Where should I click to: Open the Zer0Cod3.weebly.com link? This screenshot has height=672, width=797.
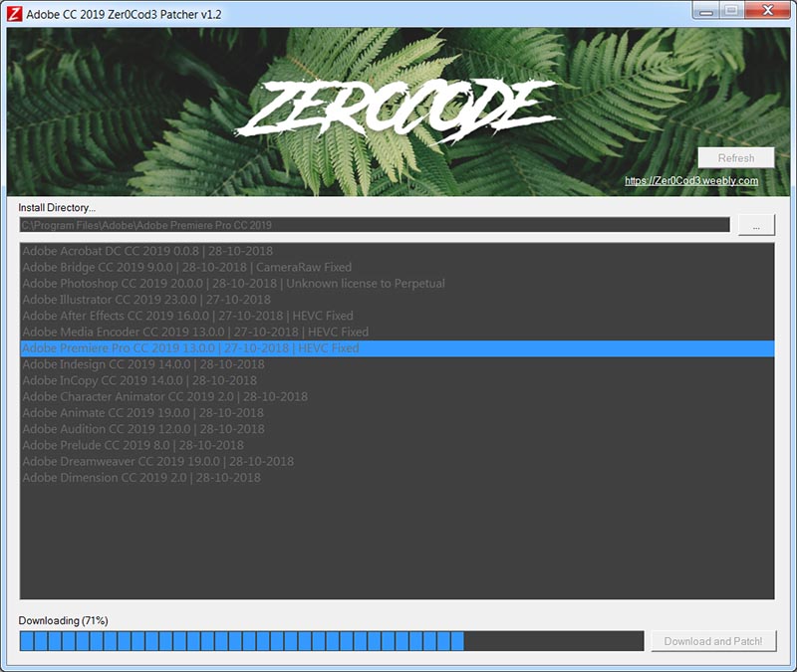pyautogui.click(x=691, y=181)
